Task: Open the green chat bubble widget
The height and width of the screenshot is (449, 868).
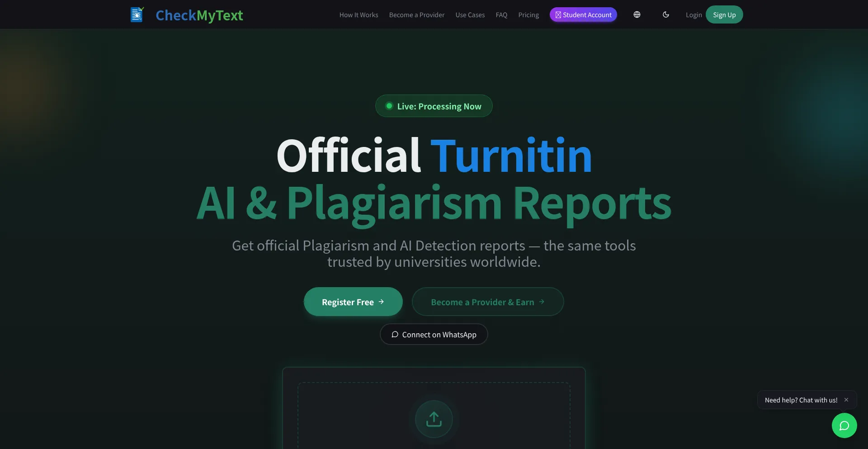Action: pos(844,425)
